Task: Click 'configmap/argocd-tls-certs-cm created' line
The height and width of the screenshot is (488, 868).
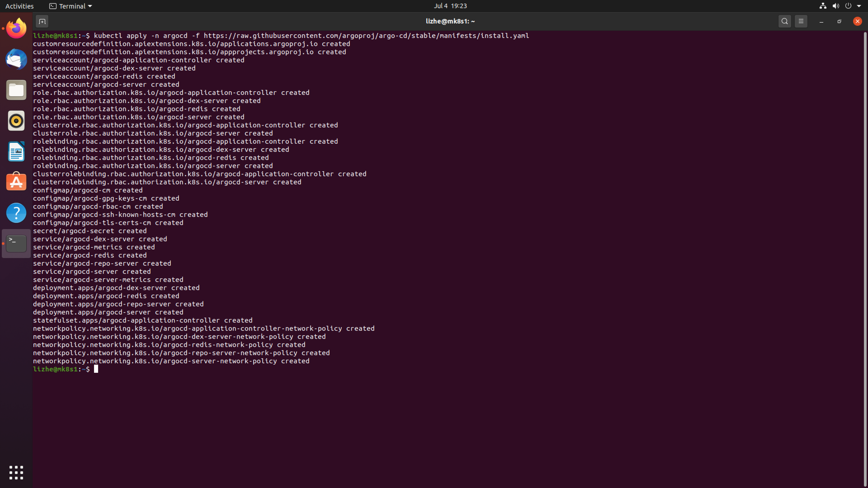Action: [x=108, y=223]
